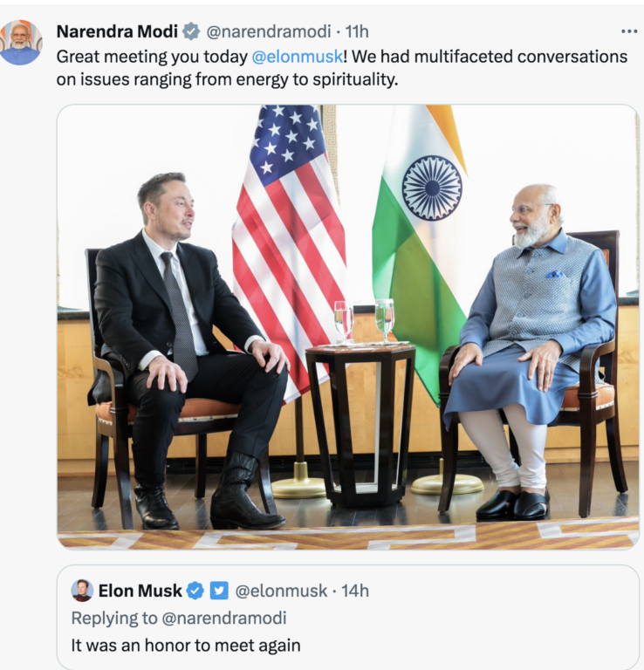
Task: Click blue verified checkmark next to Elon Musk
Action: (x=195, y=591)
